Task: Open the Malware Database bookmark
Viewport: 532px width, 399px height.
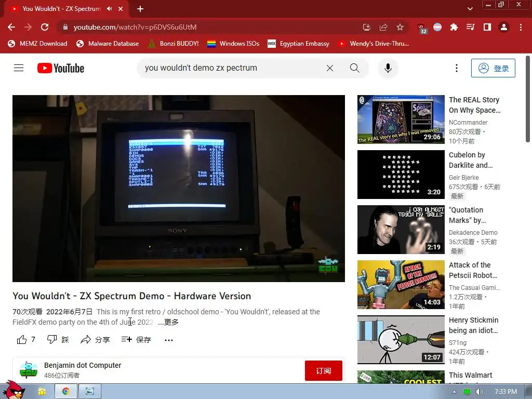Action: 108,44
